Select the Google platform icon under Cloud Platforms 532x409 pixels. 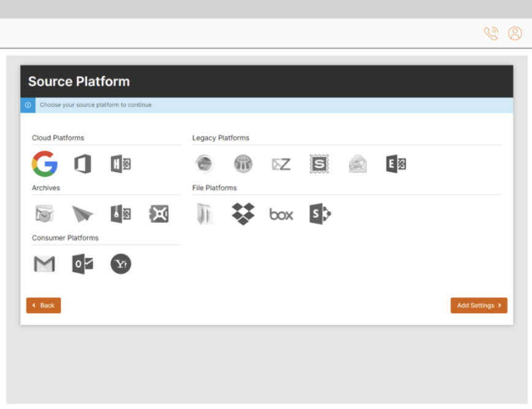coord(45,164)
